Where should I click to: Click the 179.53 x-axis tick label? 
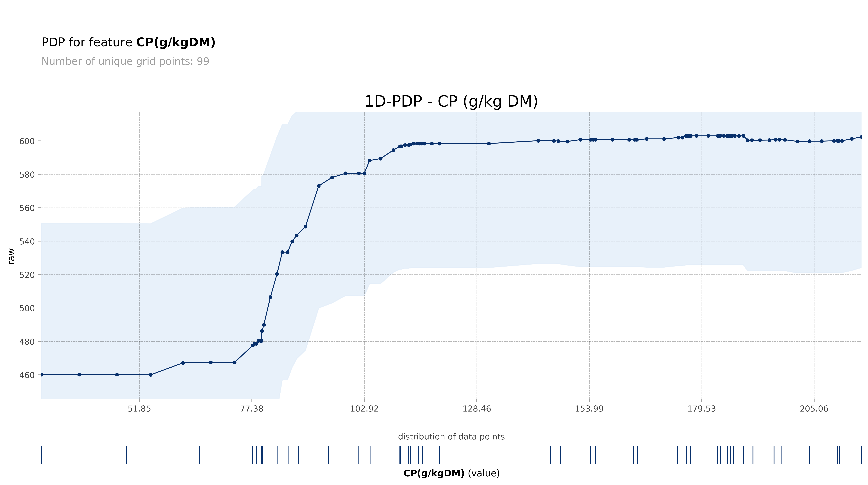[702, 409]
